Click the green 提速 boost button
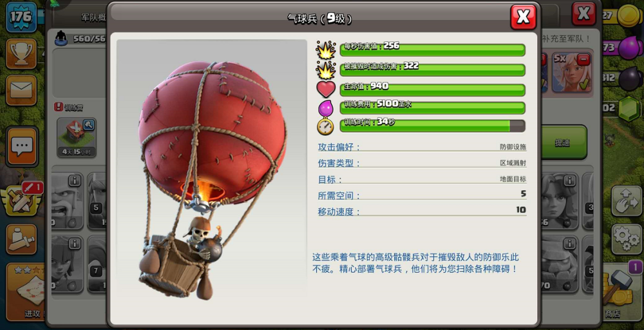Image resolution: width=644 pixels, height=330 pixels. pyautogui.click(x=564, y=142)
